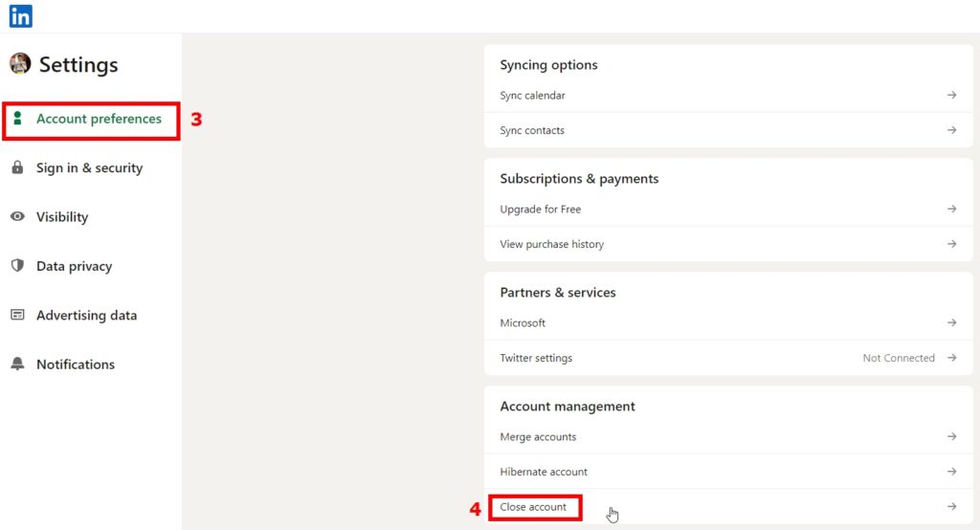980x530 pixels.
Task: Open Sync contacts option
Action: 728,130
